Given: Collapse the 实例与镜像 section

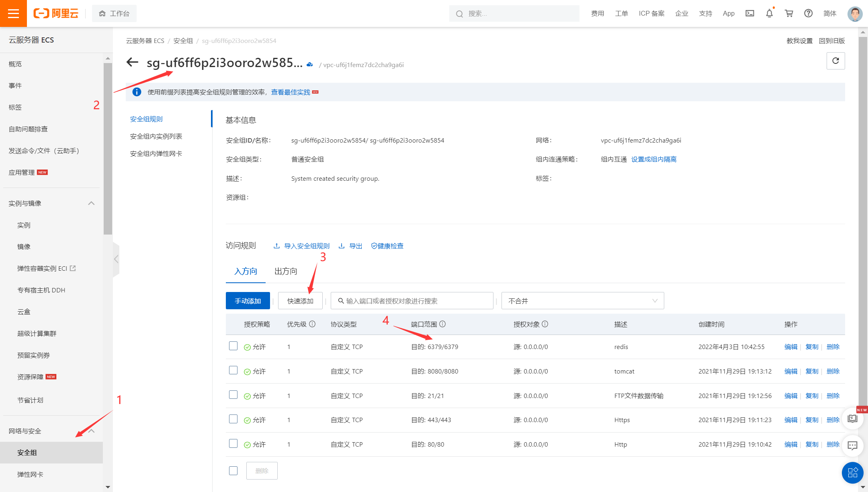Looking at the screenshot, I should click(x=91, y=203).
